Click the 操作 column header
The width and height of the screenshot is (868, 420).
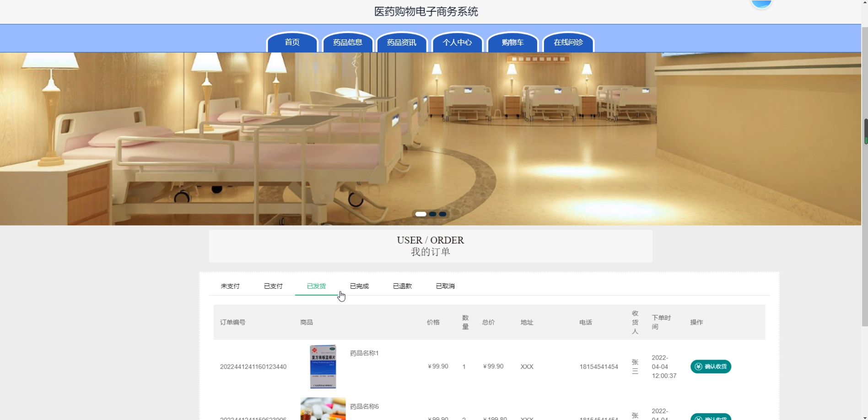[696, 322]
